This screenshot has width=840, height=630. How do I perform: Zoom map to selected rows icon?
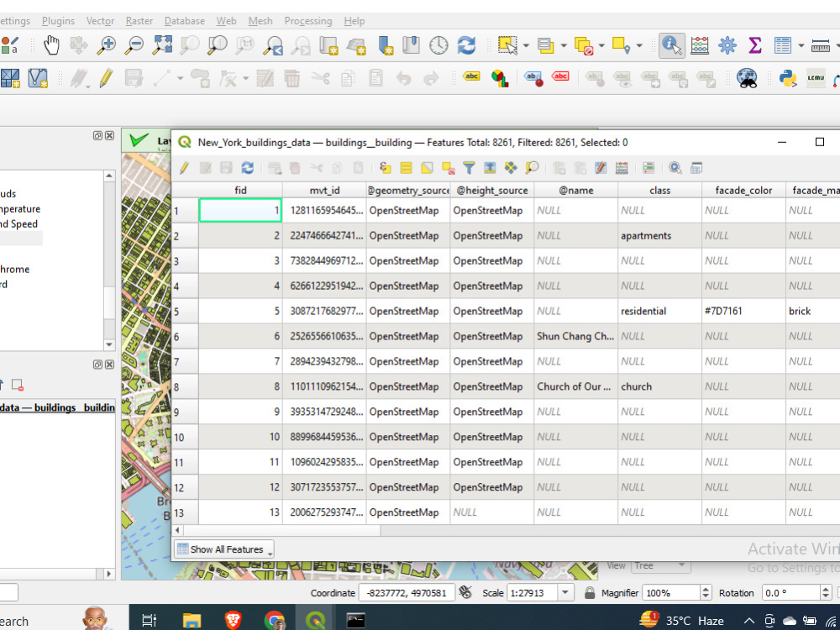pos(532,168)
